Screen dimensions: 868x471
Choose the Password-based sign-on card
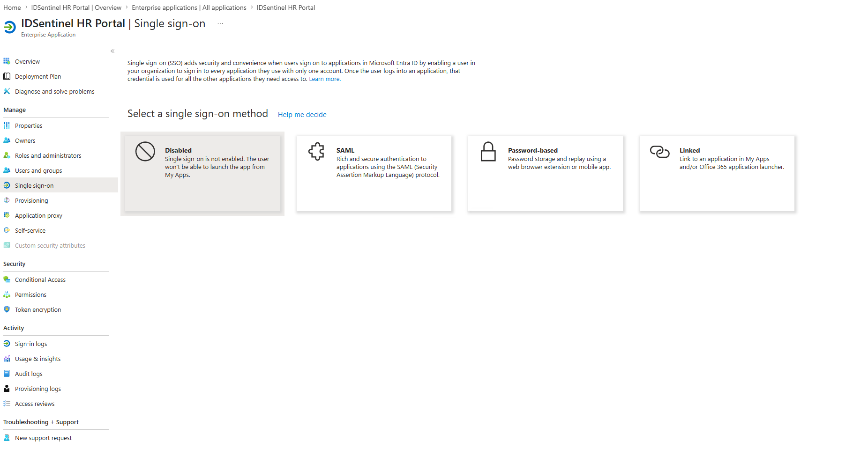[x=546, y=174]
